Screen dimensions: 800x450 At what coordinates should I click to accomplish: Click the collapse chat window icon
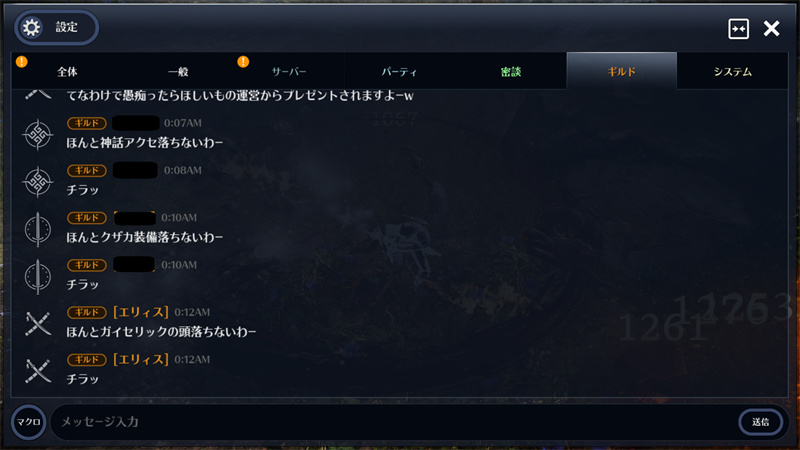[738, 29]
